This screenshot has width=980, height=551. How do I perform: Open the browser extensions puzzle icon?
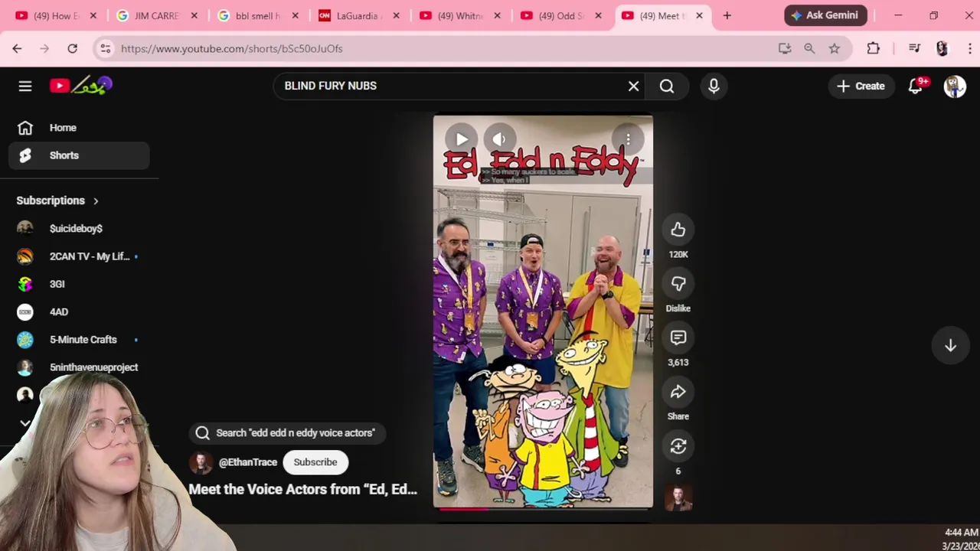coord(874,48)
